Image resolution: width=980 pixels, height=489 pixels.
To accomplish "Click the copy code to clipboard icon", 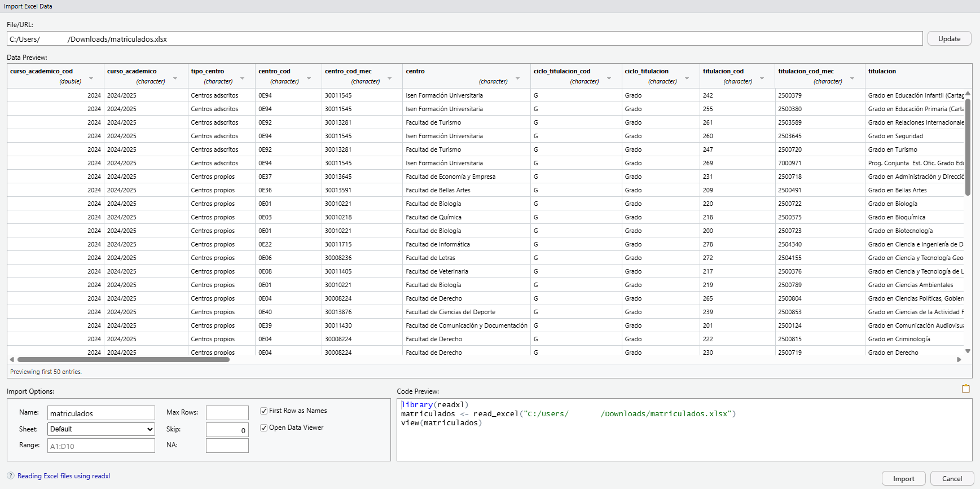I will coord(965,389).
